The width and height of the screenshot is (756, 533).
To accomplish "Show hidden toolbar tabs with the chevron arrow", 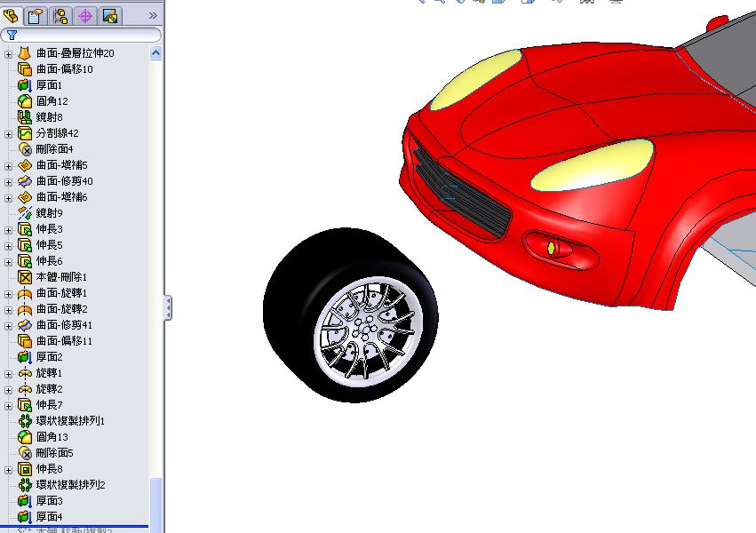I will click(x=152, y=14).
